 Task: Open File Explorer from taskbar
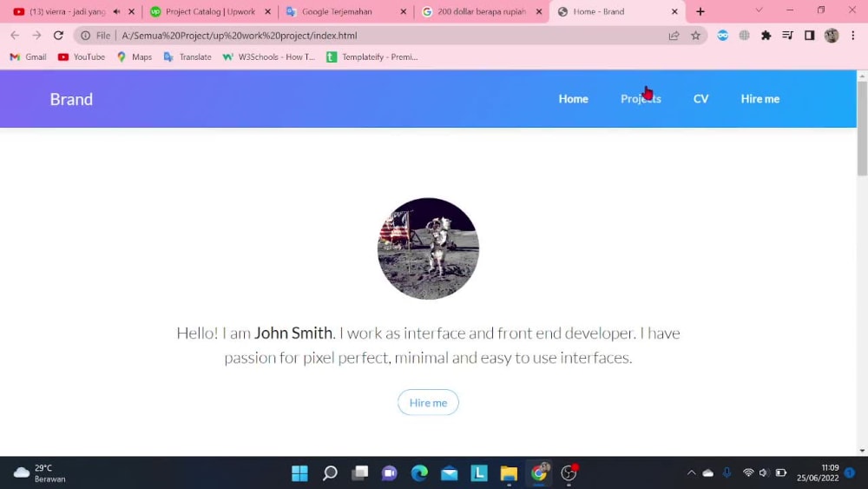509,473
